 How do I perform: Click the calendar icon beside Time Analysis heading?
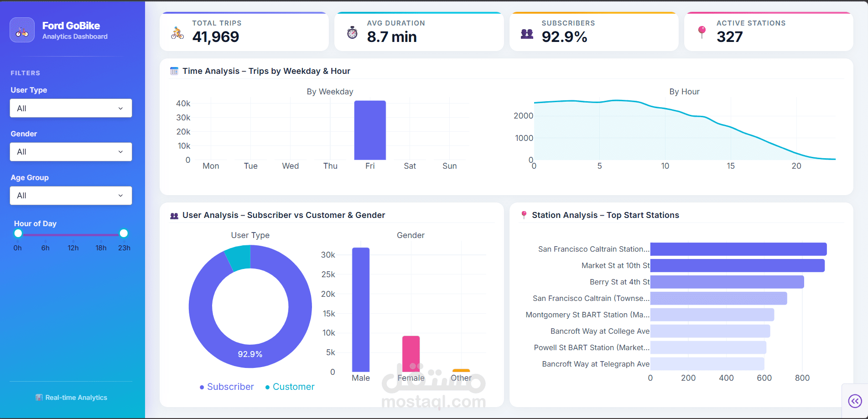point(174,71)
